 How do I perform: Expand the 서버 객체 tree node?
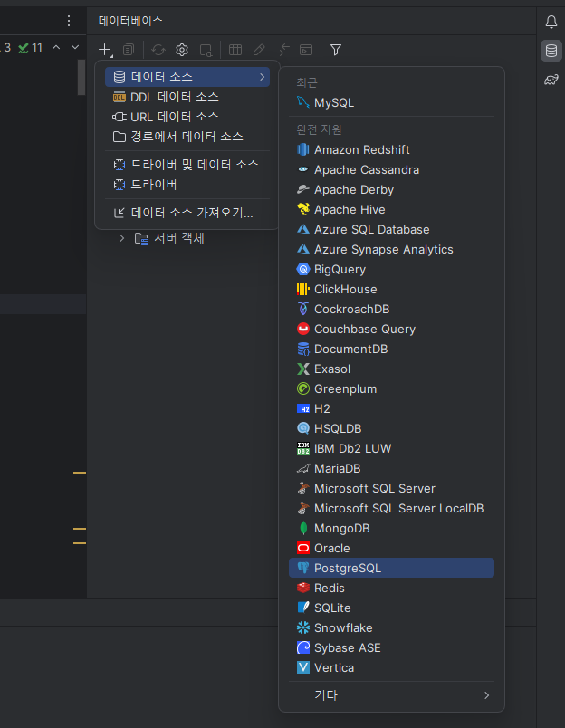point(121,238)
